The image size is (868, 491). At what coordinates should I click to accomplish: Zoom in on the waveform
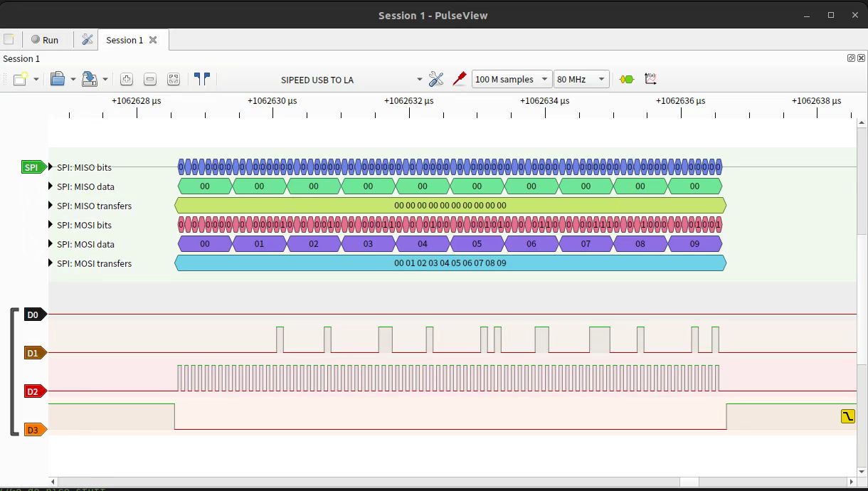click(127, 79)
